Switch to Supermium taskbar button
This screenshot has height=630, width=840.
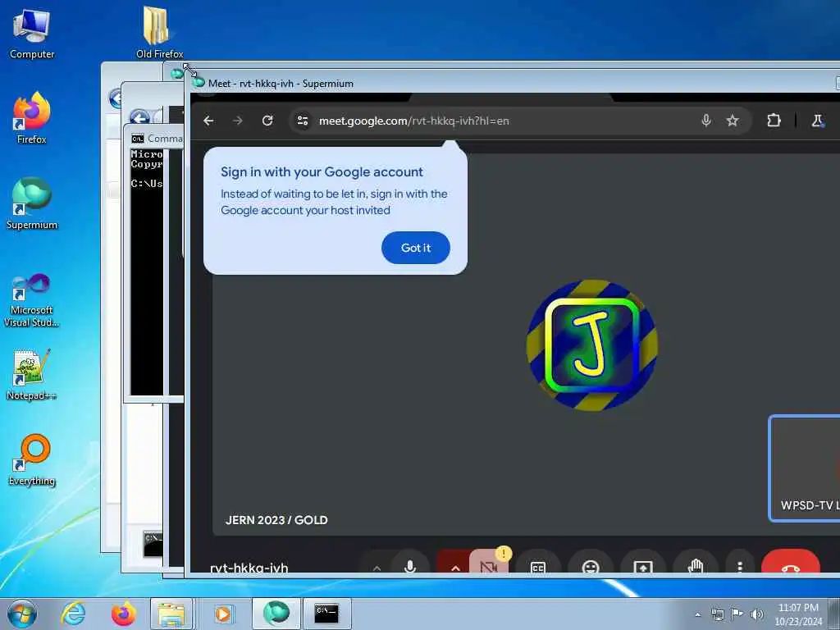(x=276, y=614)
